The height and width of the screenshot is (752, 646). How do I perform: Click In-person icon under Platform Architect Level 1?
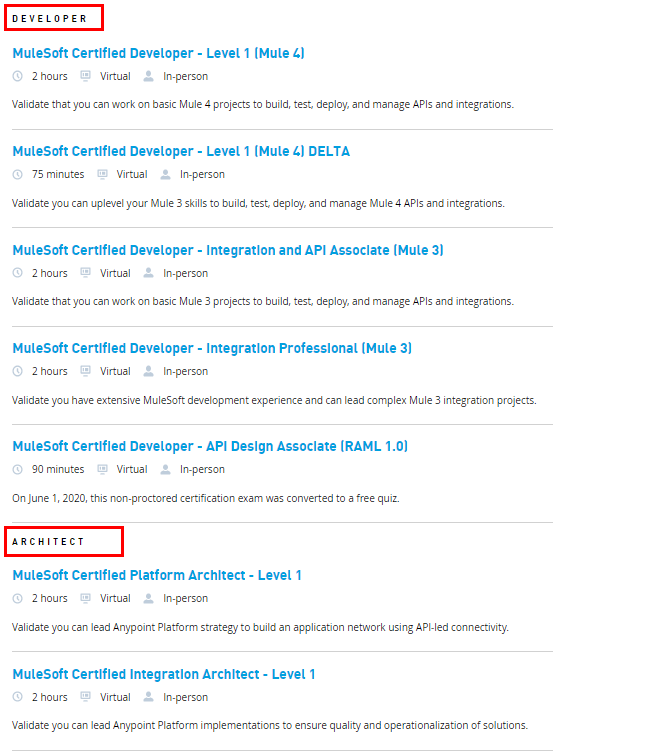(x=149, y=598)
